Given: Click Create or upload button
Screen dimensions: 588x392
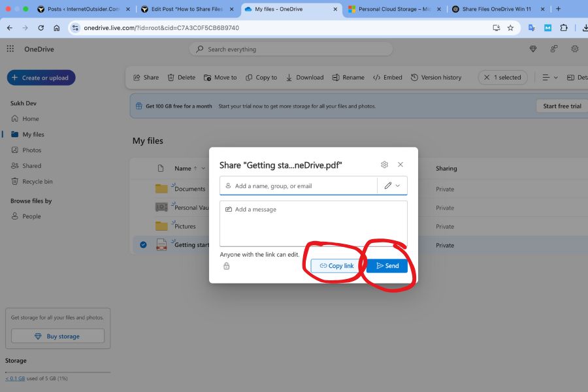Looking at the screenshot, I should 41,78.
